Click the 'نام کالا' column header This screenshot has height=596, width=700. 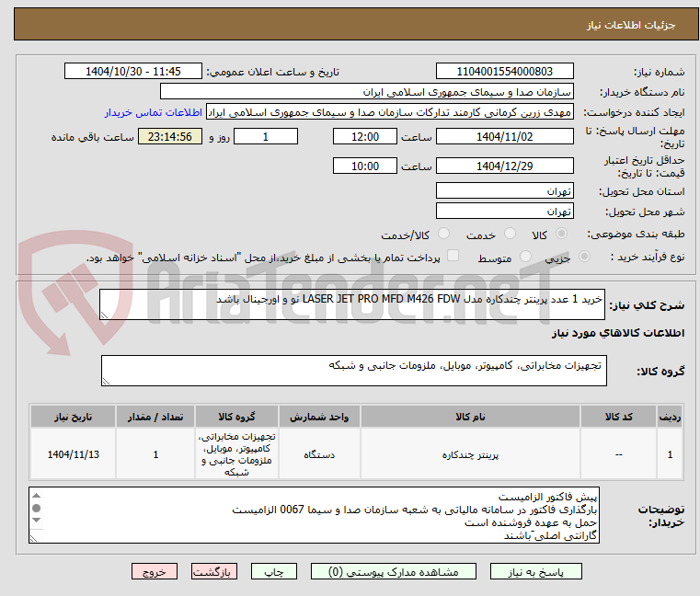[470, 417]
